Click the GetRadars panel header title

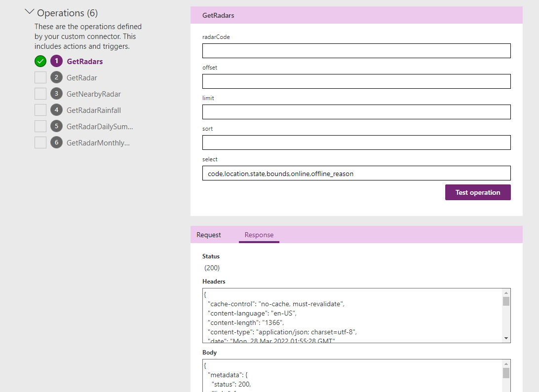pyautogui.click(x=218, y=15)
